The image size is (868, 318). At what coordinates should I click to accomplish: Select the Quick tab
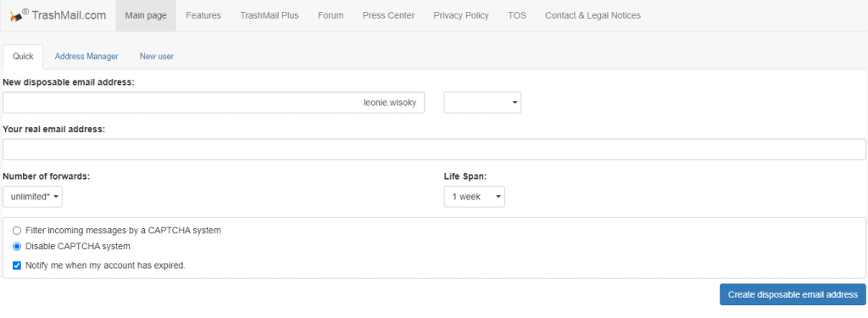(23, 57)
